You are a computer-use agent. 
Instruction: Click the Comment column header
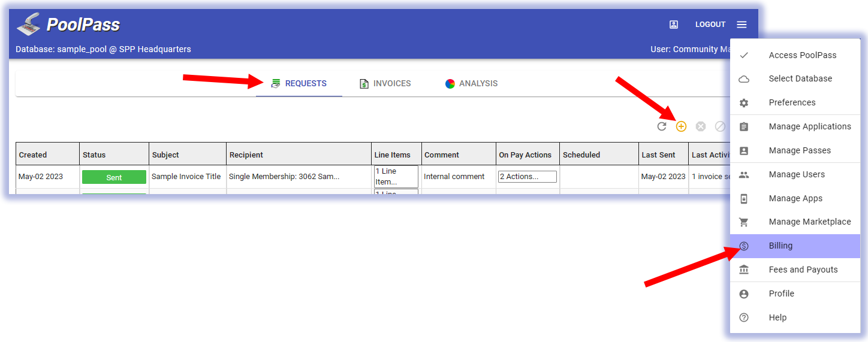point(459,155)
